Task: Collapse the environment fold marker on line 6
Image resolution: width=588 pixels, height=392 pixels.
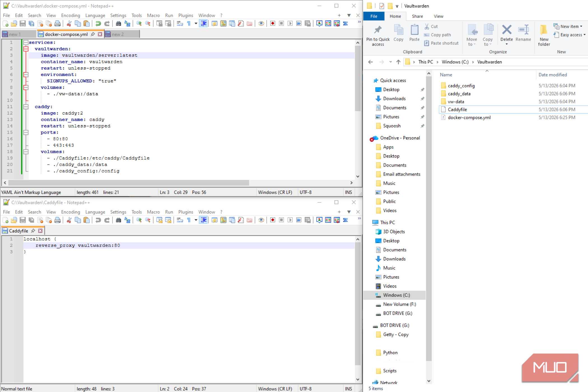Action: [x=26, y=74]
